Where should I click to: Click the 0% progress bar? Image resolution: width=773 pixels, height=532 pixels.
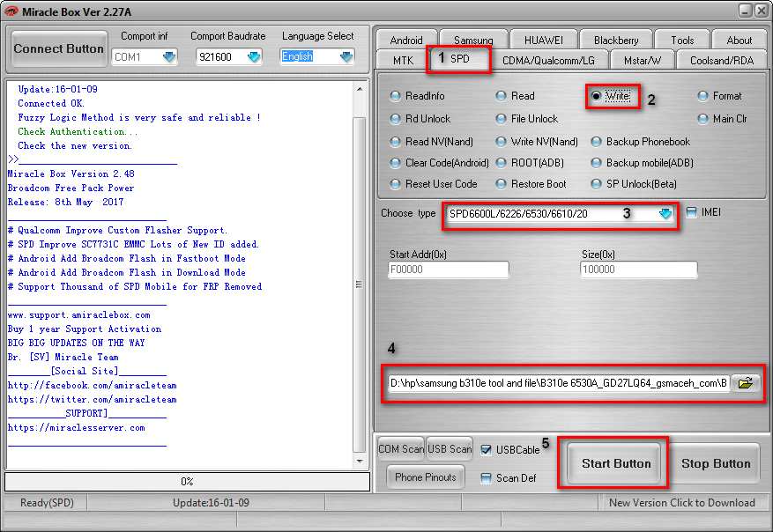(188, 482)
